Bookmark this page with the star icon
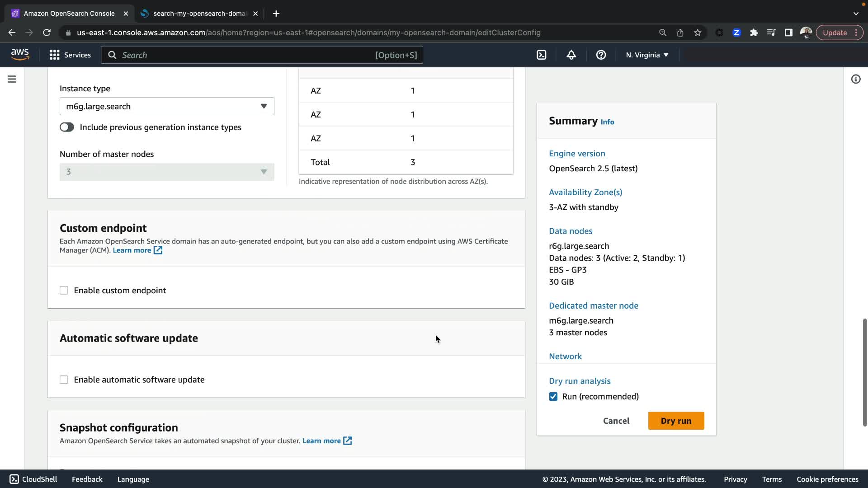Viewport: 868px width, 488px height. (x=698, y=33)
